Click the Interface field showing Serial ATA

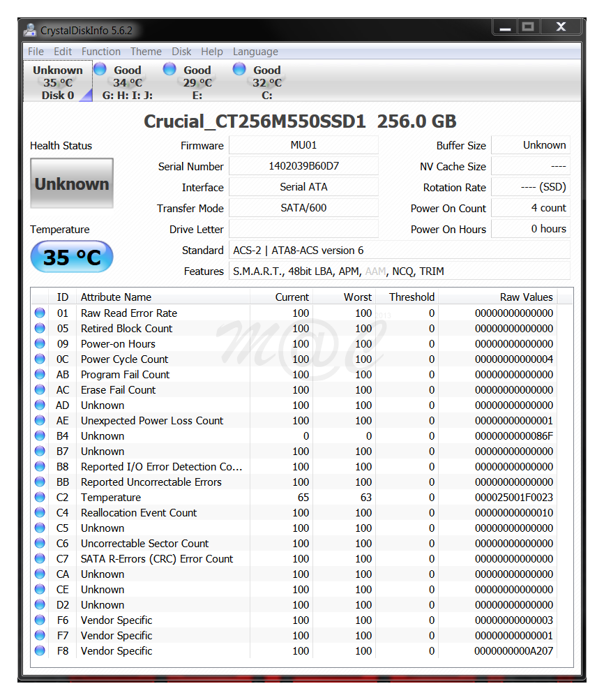(x=304, y=187)
